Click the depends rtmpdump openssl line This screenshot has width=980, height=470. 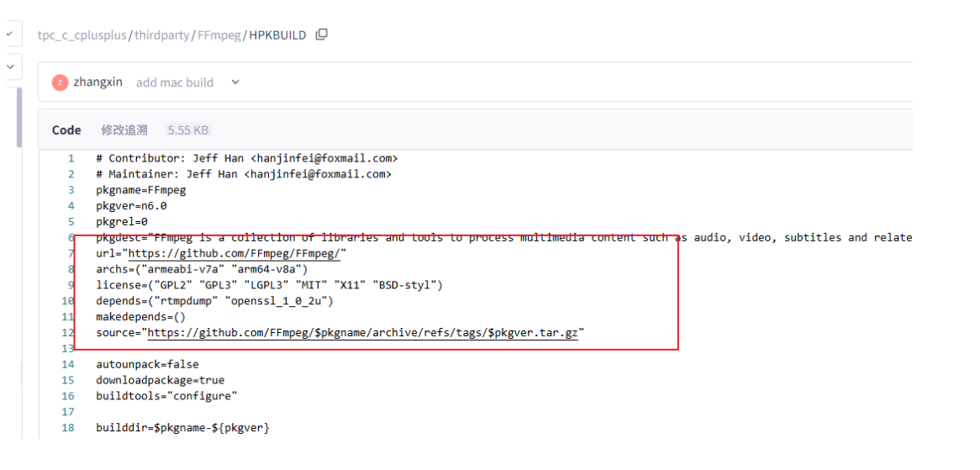pyautogui.click(x=215, y=301)
